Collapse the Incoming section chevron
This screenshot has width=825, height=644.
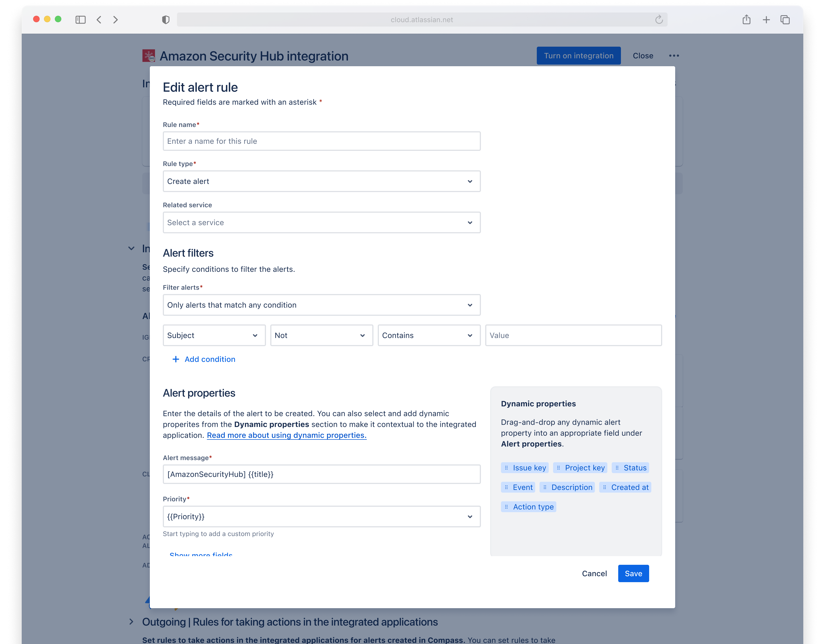131,248
